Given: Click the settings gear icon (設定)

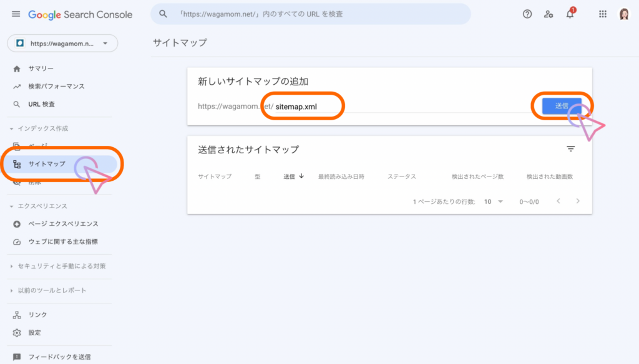Looking at the screenshot, I should pos(17,332).
